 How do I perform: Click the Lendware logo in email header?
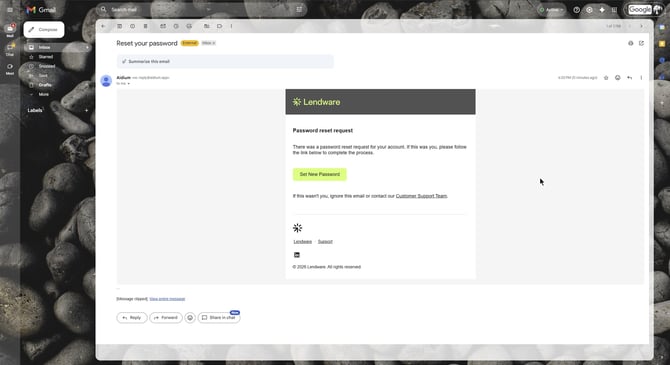(316, 102)
